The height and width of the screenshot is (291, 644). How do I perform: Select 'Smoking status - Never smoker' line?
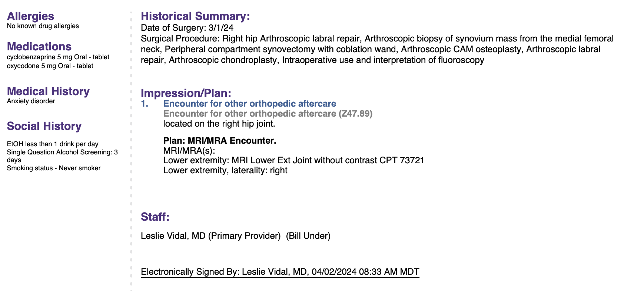[x=54, y=168]
